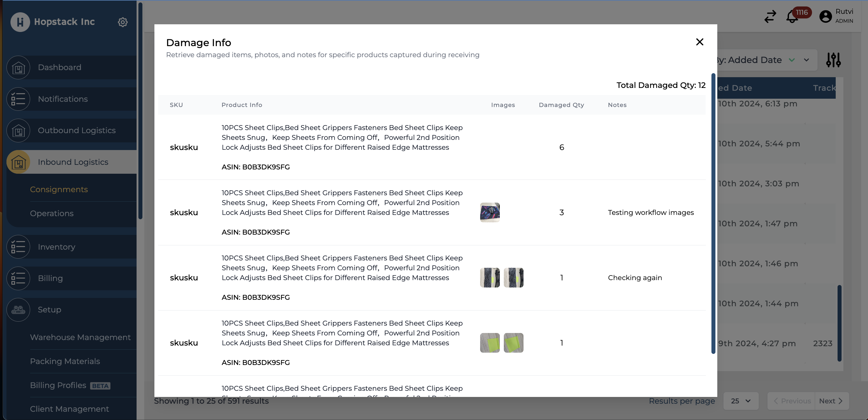This screenshot has width=868, height=420.
Task: Open damaged image thumbnail for qty 3 row
Action: pyautogui.click(x=490, y=212)
